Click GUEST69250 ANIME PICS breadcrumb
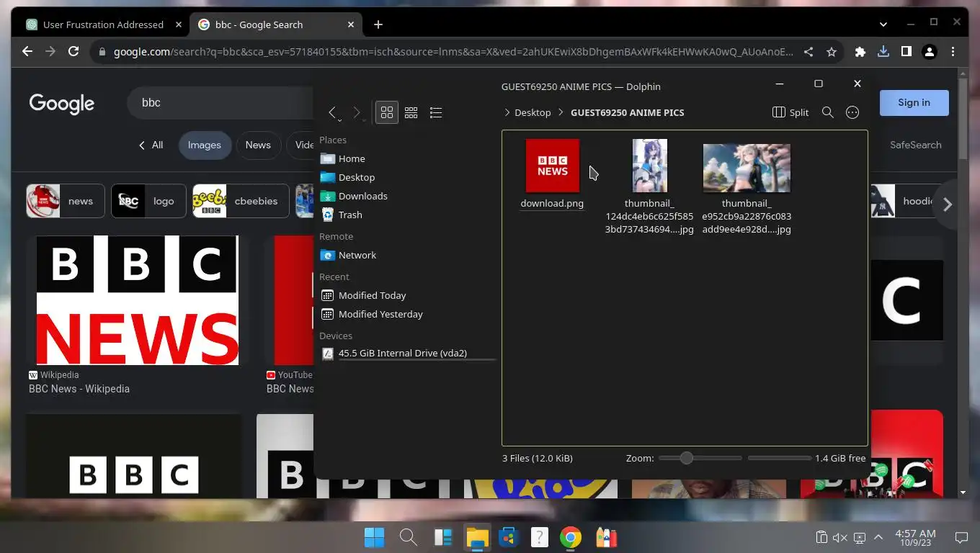Image resolution: width=980 pixels, height=553 pixels. 628,112
